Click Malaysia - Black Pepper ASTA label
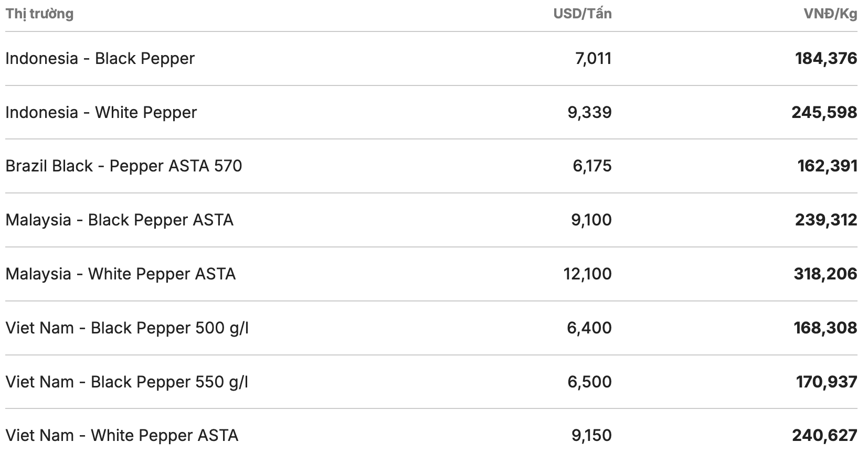 (x=119, y=220)
